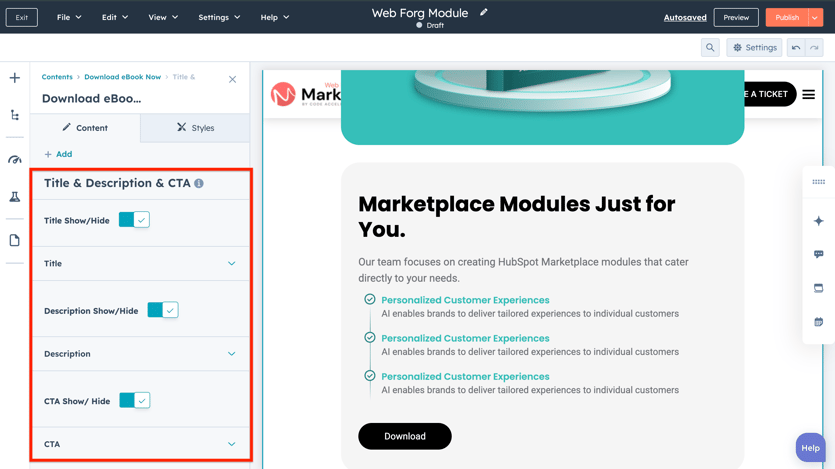Open the test flask icon in sidebar

point(15,197)
